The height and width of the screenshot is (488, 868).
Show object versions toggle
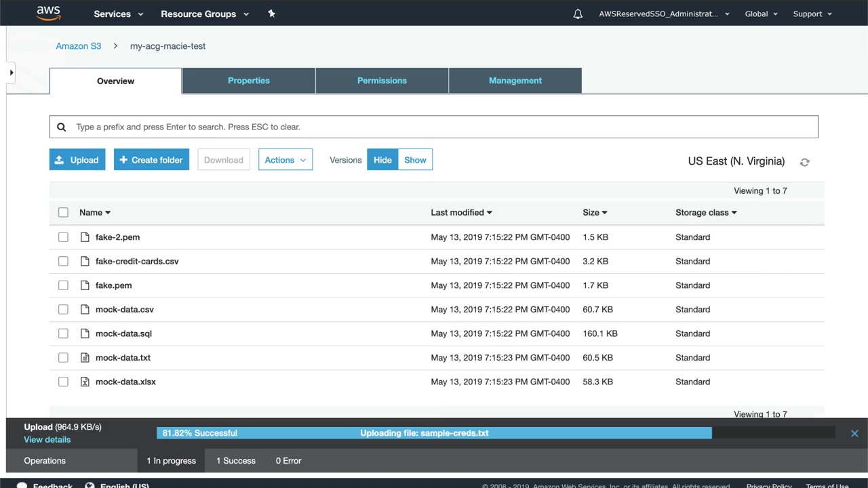coord(415,160)
